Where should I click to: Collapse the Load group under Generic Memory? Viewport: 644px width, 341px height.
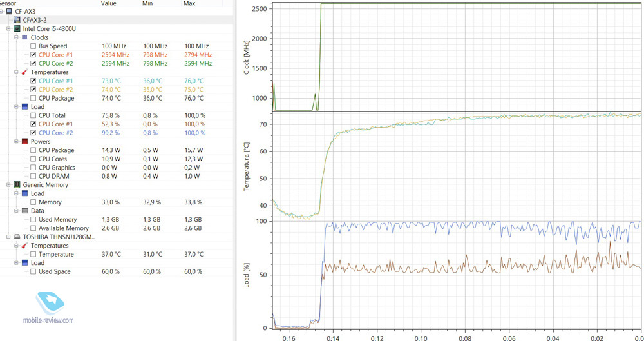(17, 193)
